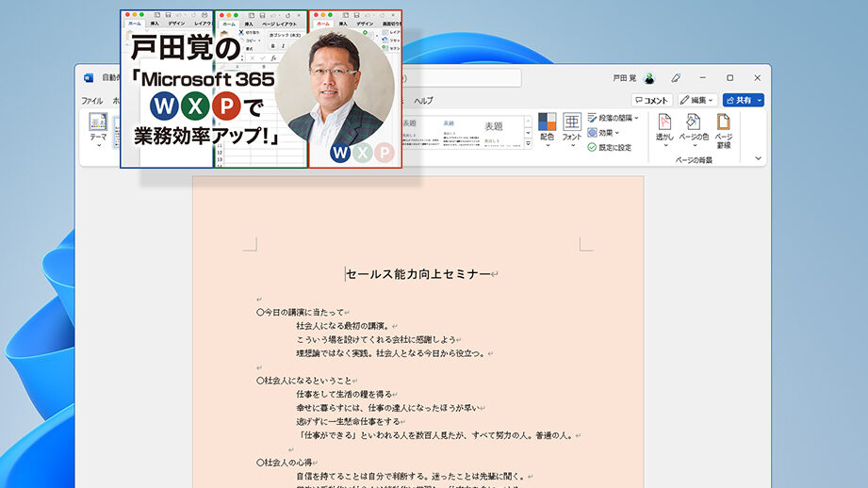Open the 効果 effects dropdown
The width and height of the screenshot is (868, 488).
click(x=603, y=133)
